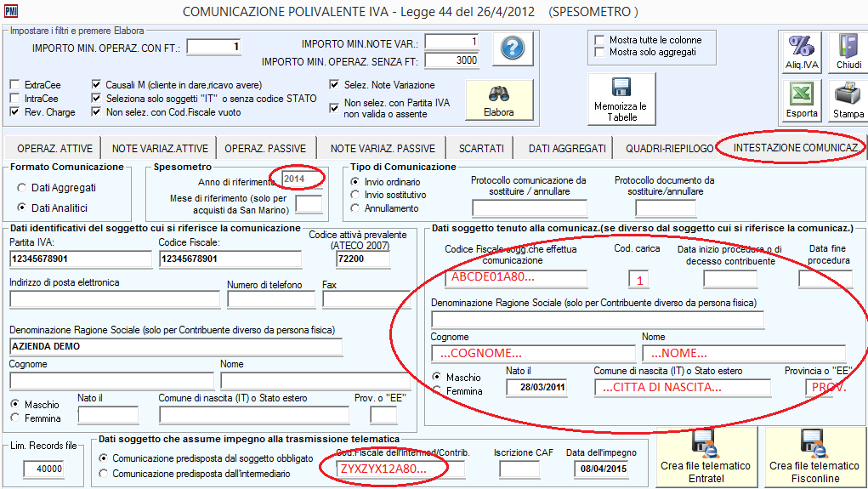This screenshot has width=868, height=489.
Task: Toggle Selez. Note Variazione checkbox
Action: pos(334,85)
